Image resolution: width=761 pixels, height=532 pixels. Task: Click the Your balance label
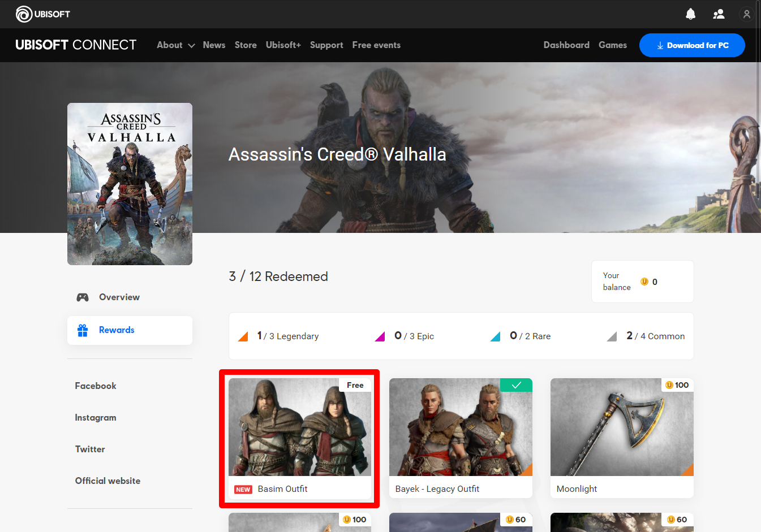617,282
